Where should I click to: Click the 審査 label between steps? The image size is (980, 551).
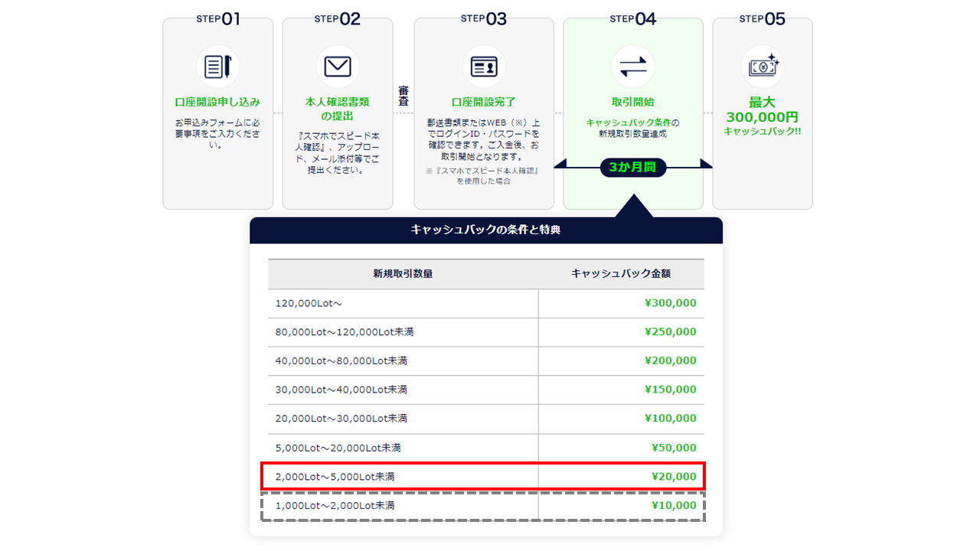click(403, 96)
